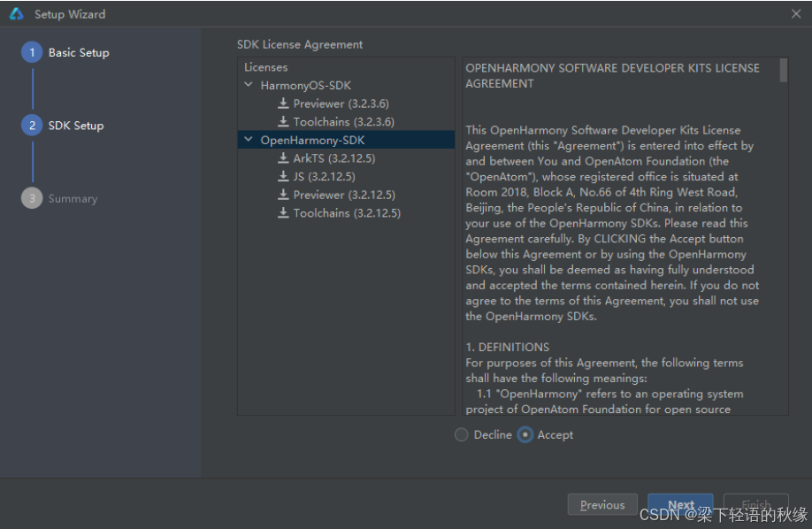This screenshot has width=812, height=529.
Task: Click the Licenses header label
Action: 265,67
